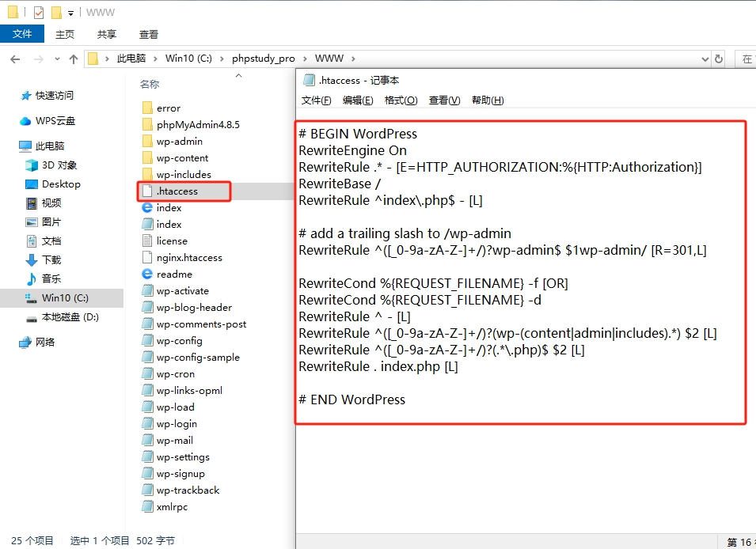Image resolution: width=756 pixels, height=549 pixels.
Task: Open 视频 folder in the sidebar
Action: click(x=44, y=203)
